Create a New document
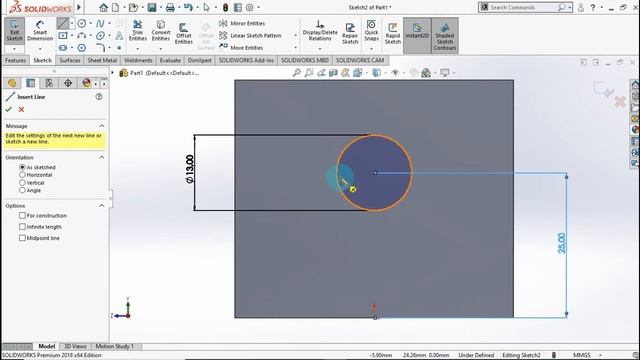The width and height of the screenshot is (640, 360). (x=116, y=7)
